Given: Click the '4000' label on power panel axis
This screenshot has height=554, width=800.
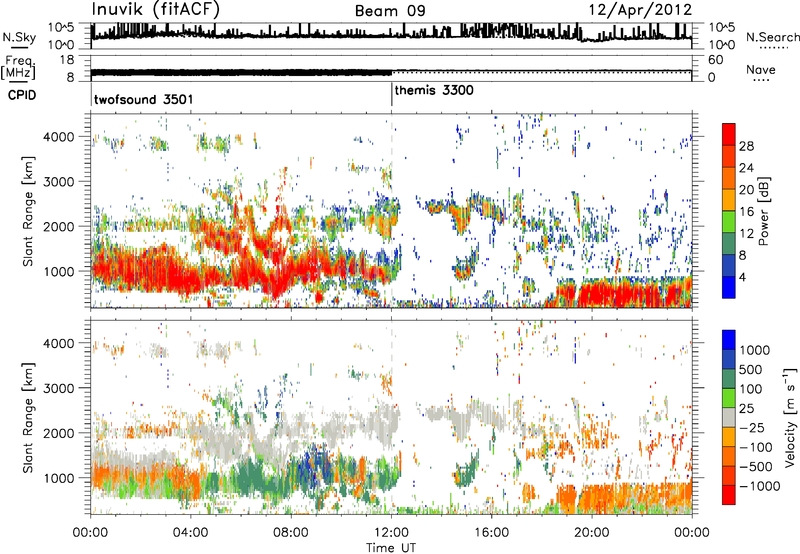Looking at the screenshot, I should pos(58,137).
